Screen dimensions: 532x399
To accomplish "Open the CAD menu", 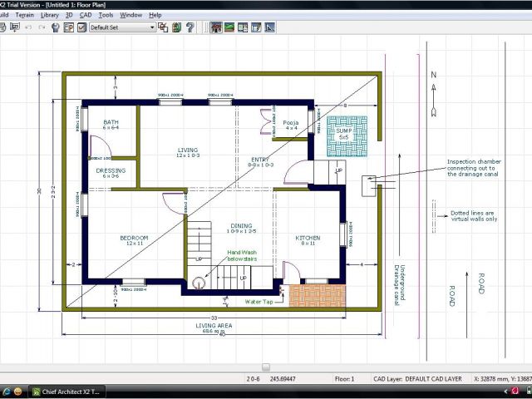I will pos(86,15).
